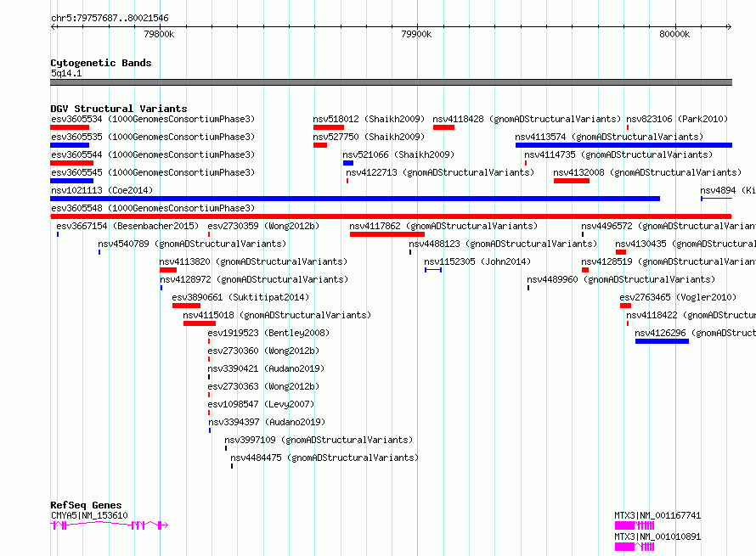Screen dimensions: 756x556
Task: Click the blue nsv4113574 variant bar
Action: tap(623, 145)
